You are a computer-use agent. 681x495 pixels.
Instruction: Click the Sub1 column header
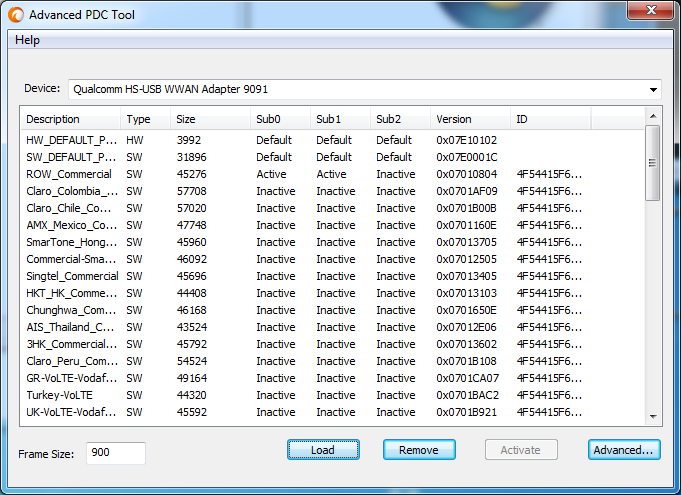coord(340,119)
